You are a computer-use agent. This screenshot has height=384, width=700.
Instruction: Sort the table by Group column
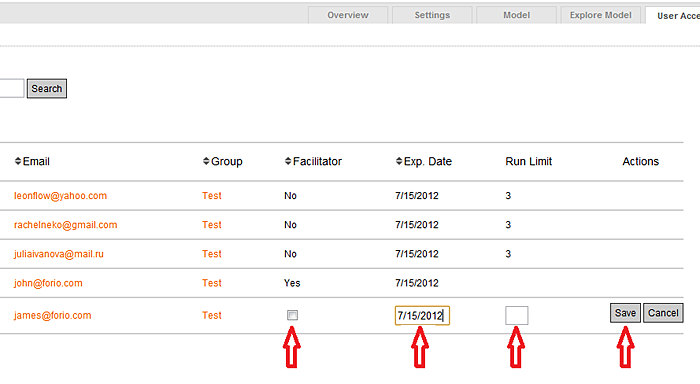[223, 161]
